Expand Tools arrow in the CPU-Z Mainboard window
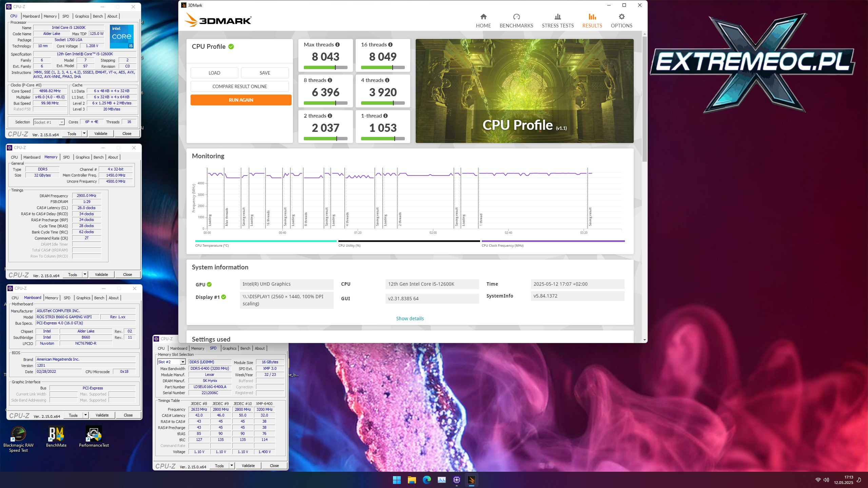Image resolution: width=868 pixels, height=488 pixels. (x=85, y=415)
